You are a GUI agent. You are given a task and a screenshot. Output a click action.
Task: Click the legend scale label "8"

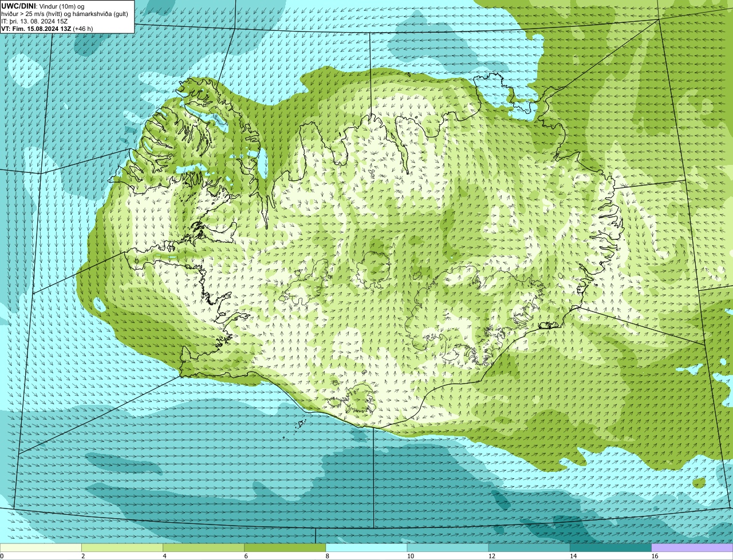[328, 556]
